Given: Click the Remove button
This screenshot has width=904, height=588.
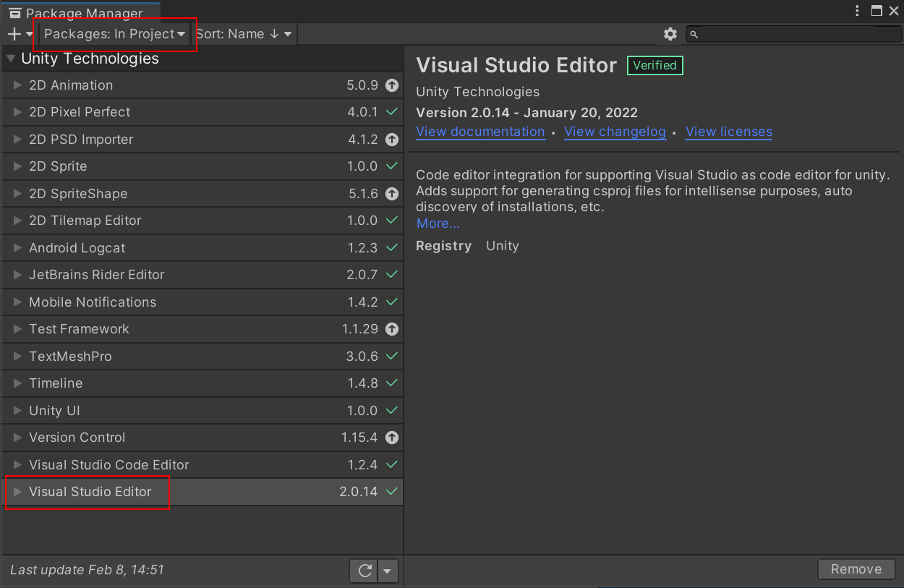Looking at the screenshot, I should click(856, 569).
